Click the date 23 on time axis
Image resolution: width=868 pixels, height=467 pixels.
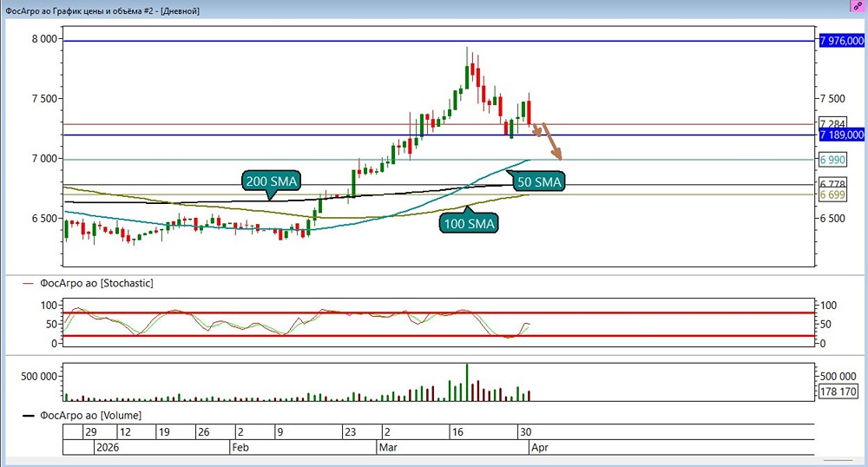[x=350, y=431]
